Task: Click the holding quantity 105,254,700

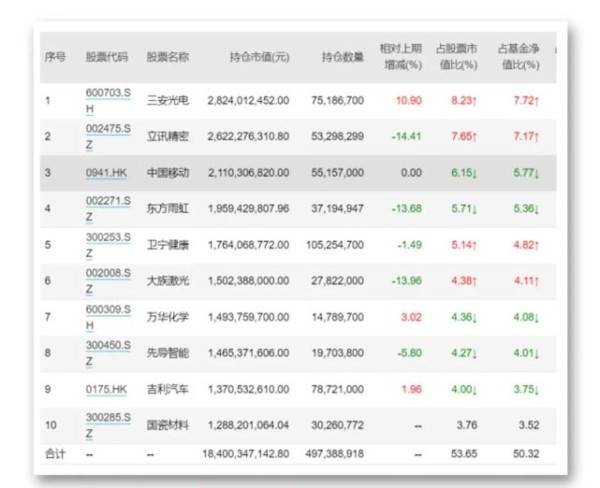Action: tap(335, 245)
